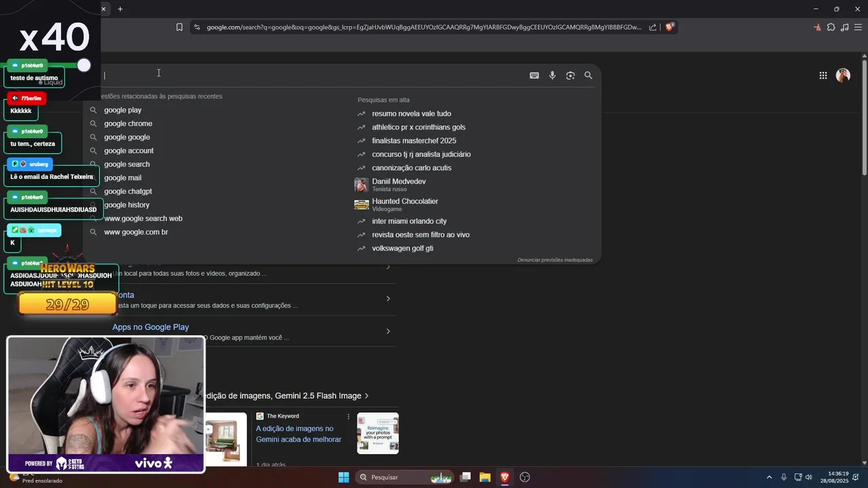Select the suggestion 'google chrome'
Screen dimensions: 868x488
tap(128, 123)
